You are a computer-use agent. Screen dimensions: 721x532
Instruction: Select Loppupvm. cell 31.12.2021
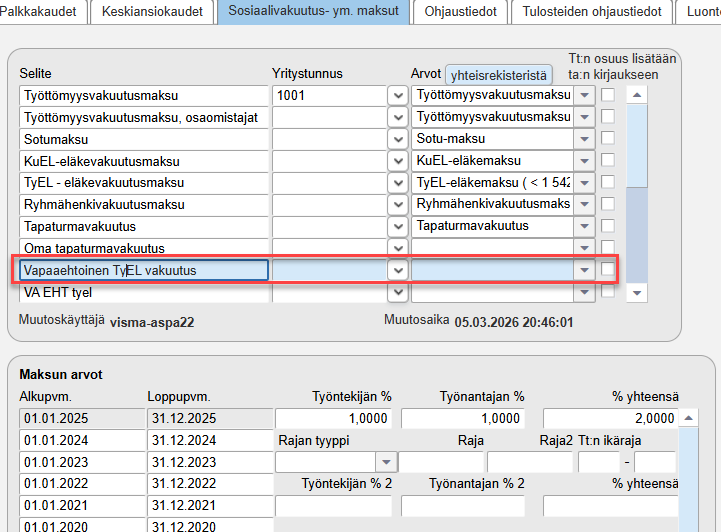pos(210,505)
